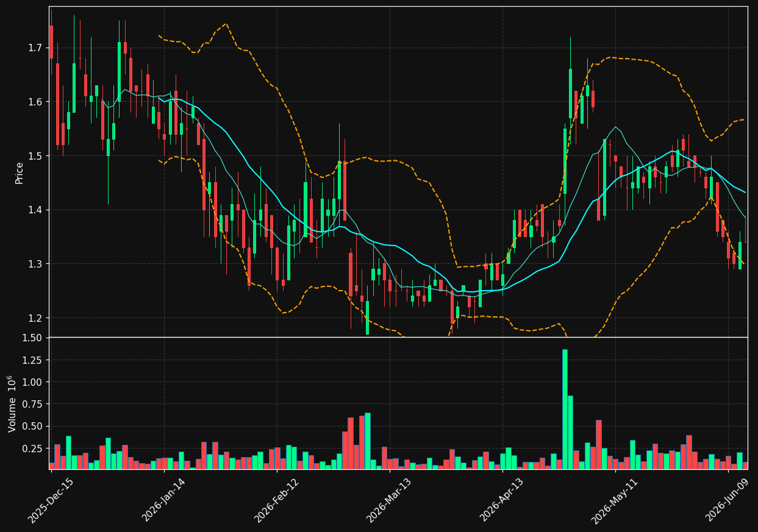Click the 0.50 volume axis label
This screenshot has width=758, height=532.
(34, 426)
